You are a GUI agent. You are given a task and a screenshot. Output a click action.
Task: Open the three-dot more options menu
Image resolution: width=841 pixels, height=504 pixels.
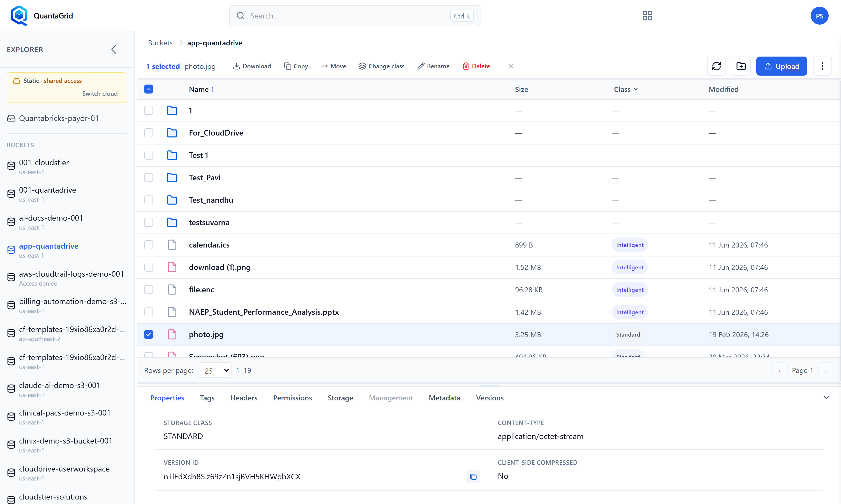[822, 66]
